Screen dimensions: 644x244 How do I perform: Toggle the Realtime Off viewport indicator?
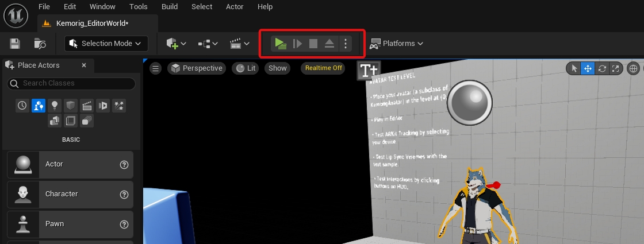point(323,68)
